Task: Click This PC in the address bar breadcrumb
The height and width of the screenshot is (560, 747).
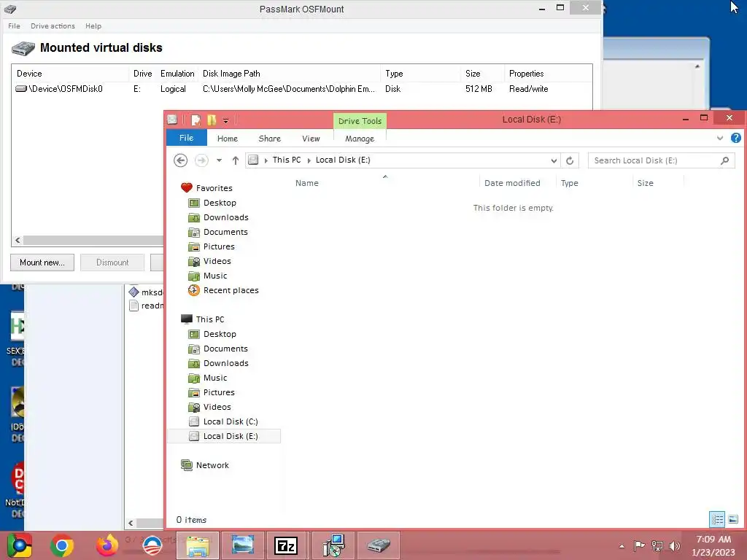Action: click(286, 160)
